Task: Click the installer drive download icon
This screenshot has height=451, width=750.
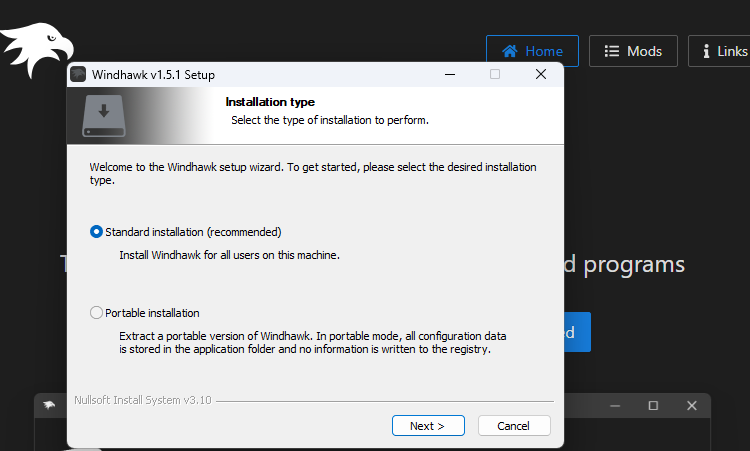Action: (x=104, y=116)
